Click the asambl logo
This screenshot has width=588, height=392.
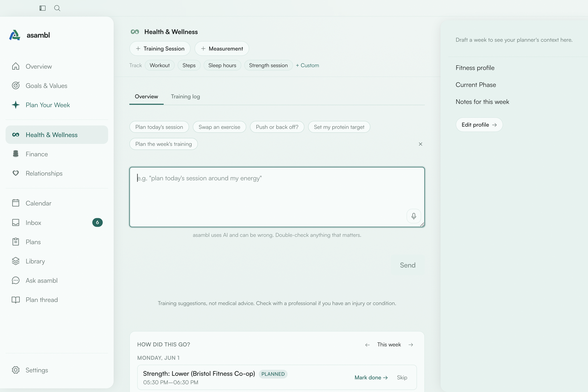pos(29,35)
